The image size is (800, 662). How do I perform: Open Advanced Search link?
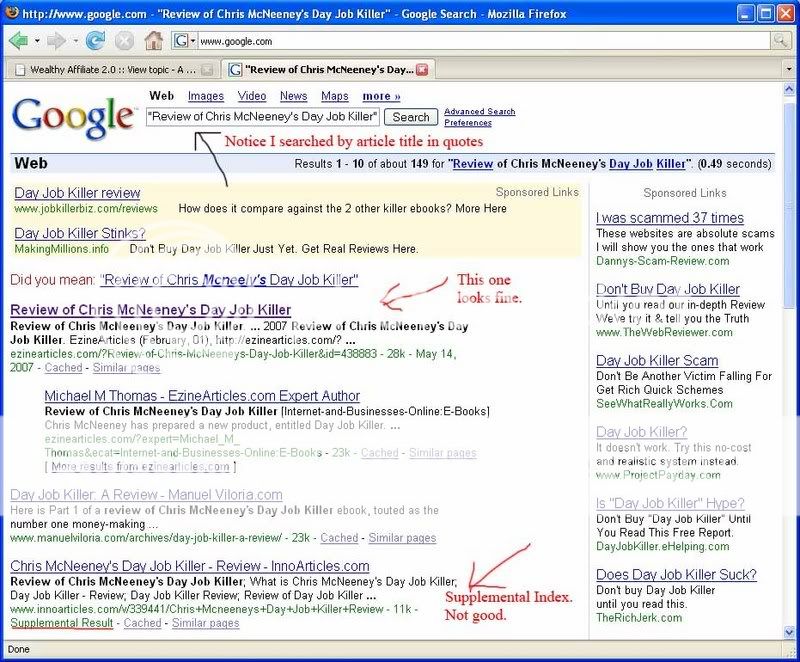pos(480,111)
